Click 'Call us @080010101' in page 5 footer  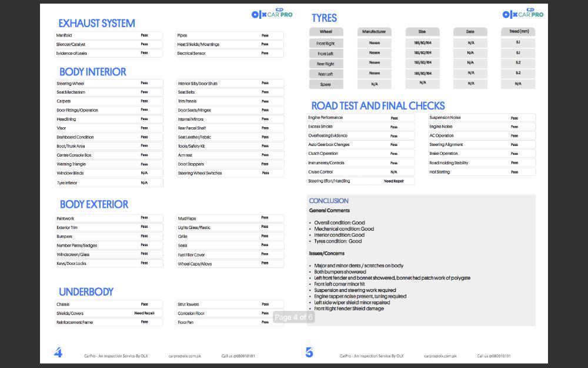click(x=493, y=356)
